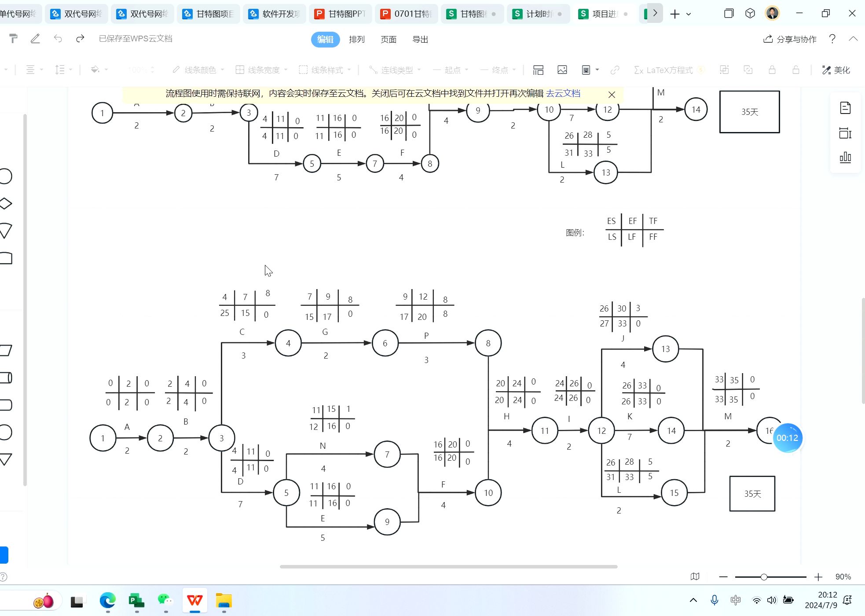Click the insert table layout icon
The height and width of the screenshot is (616, 865).
538,70
